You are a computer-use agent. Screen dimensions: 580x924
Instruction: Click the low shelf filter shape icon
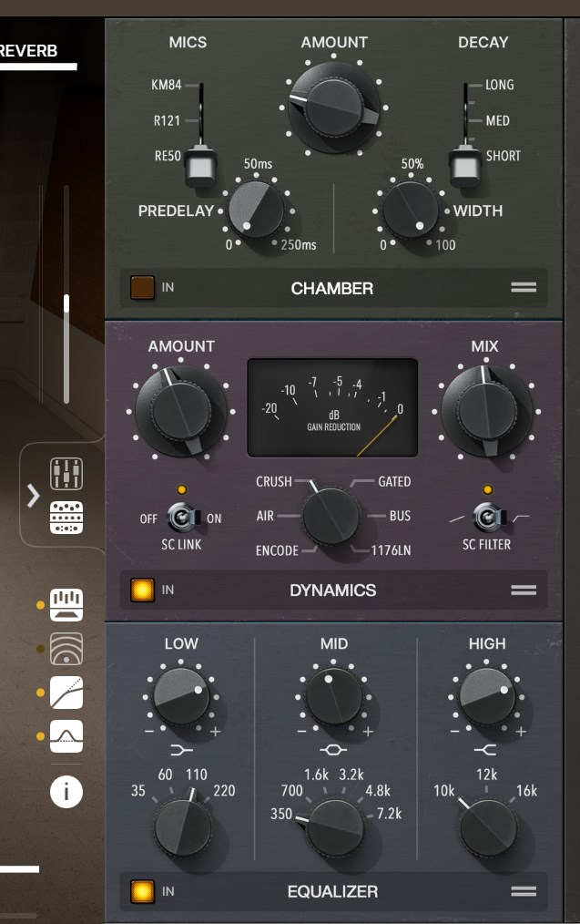(x=181, y=750)
